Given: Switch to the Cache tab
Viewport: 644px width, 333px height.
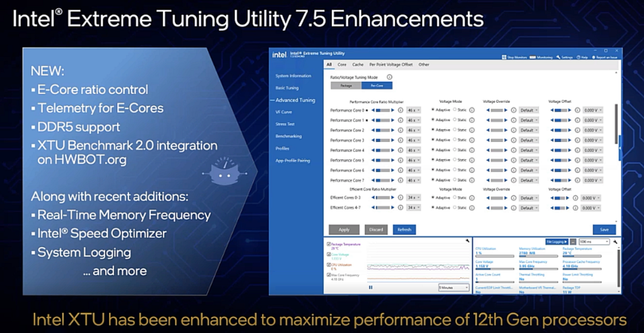Looking at the screenshot, I should pos(358,65).
